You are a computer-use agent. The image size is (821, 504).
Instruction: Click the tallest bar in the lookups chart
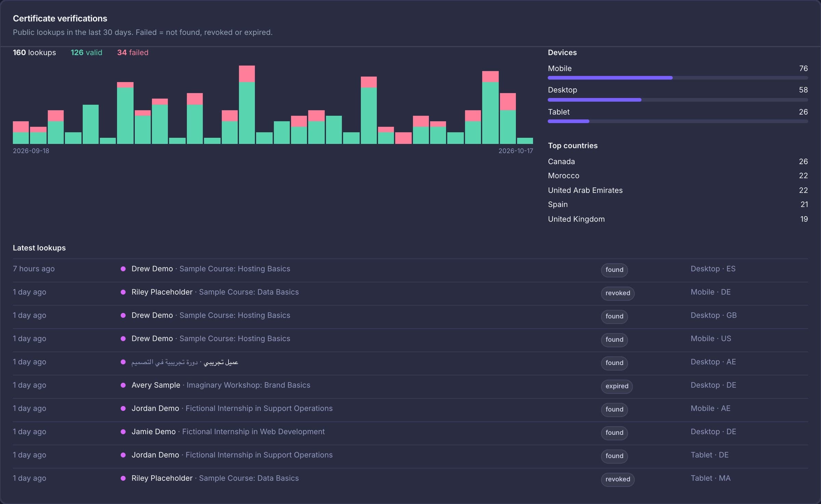[x=247, y=105]
